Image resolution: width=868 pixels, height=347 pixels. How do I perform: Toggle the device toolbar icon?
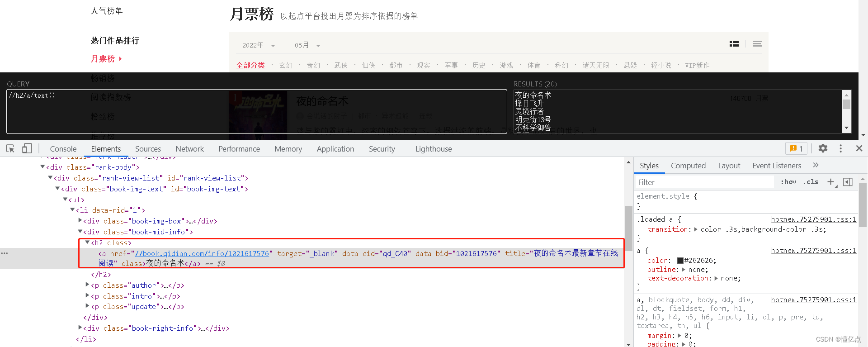(27, 148)
